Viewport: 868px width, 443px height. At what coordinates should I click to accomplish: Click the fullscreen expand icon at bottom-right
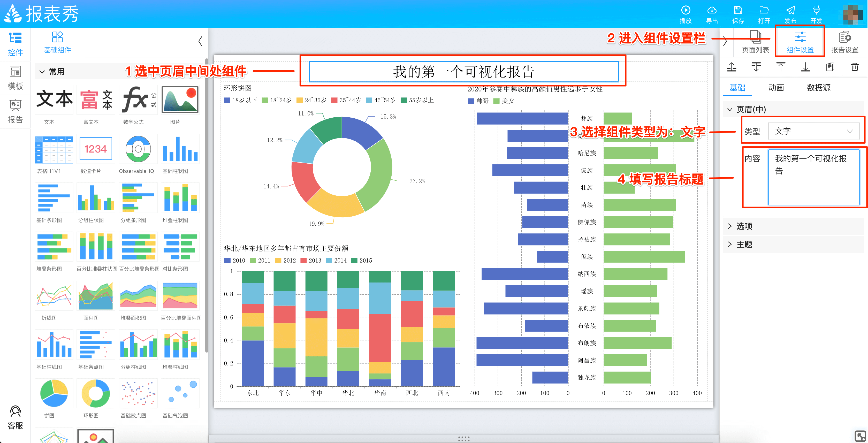(859, 436)
